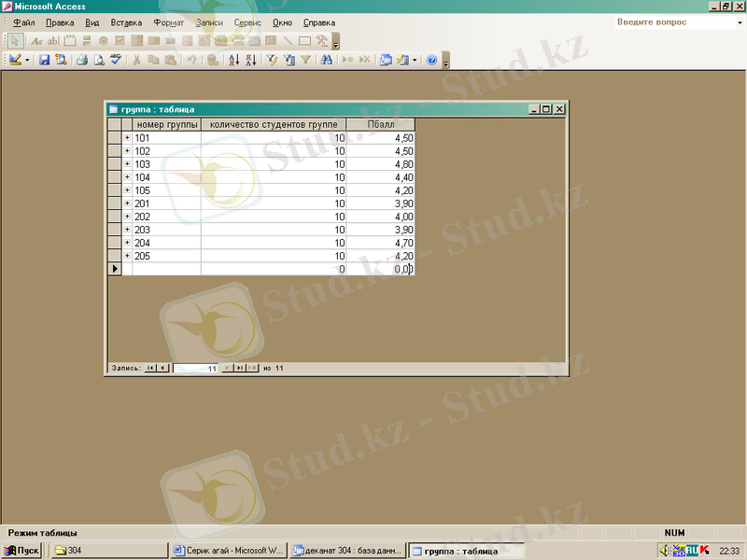Click the record number field showing 11
Viewport: 747px width, 560px height.
pyautogui.click(x=195, y=368)
